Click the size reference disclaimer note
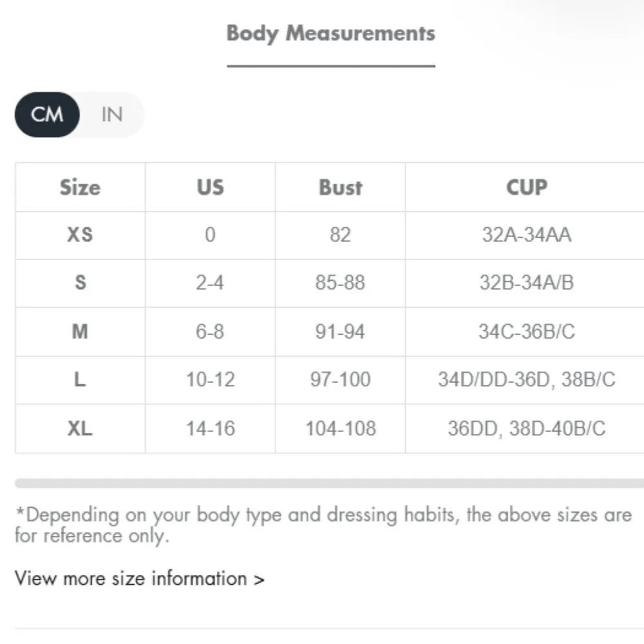 tap(322, 525)
